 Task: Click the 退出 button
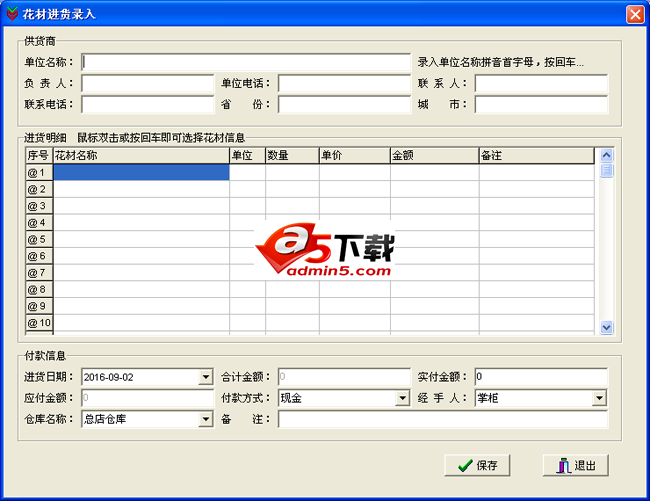pyautogui.click(x=576, y=465)
